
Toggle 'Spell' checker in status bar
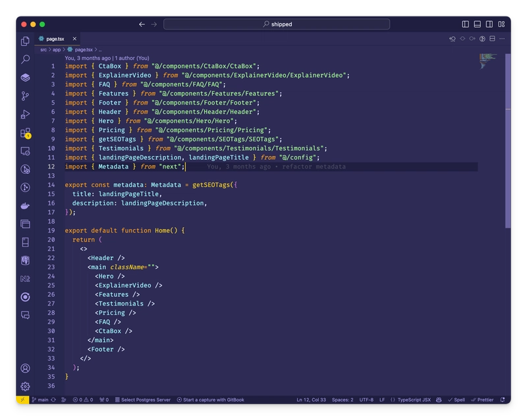click(457, 400)
